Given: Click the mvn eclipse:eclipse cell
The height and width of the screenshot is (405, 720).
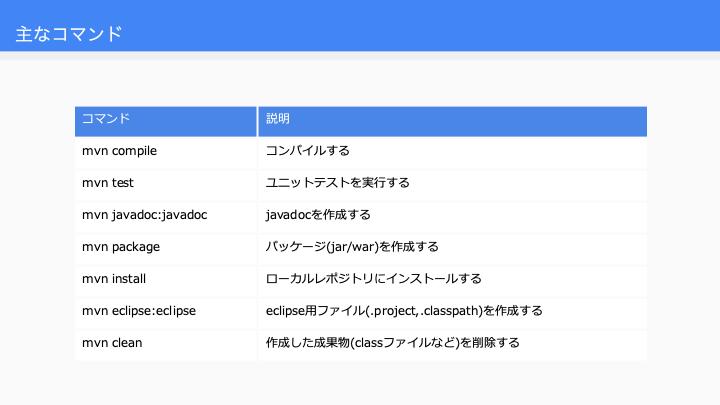Looking at the screenshot, I should pyautogui.click(x=166, y=313).
